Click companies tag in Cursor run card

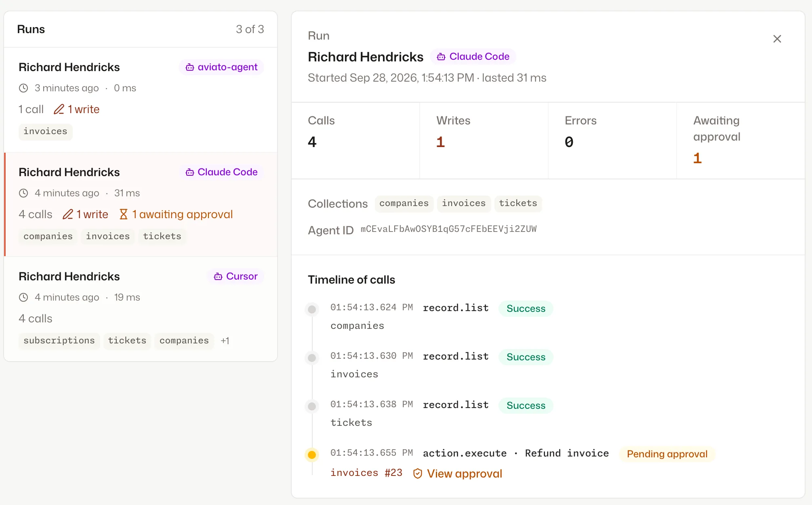point(184,341)
